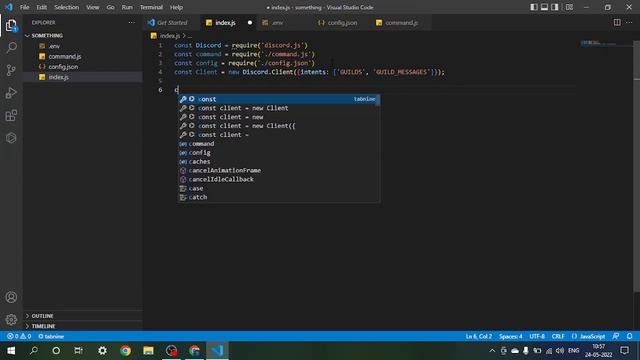Switch to the command.js tab
640x360 pixels.
click(401, 22)
